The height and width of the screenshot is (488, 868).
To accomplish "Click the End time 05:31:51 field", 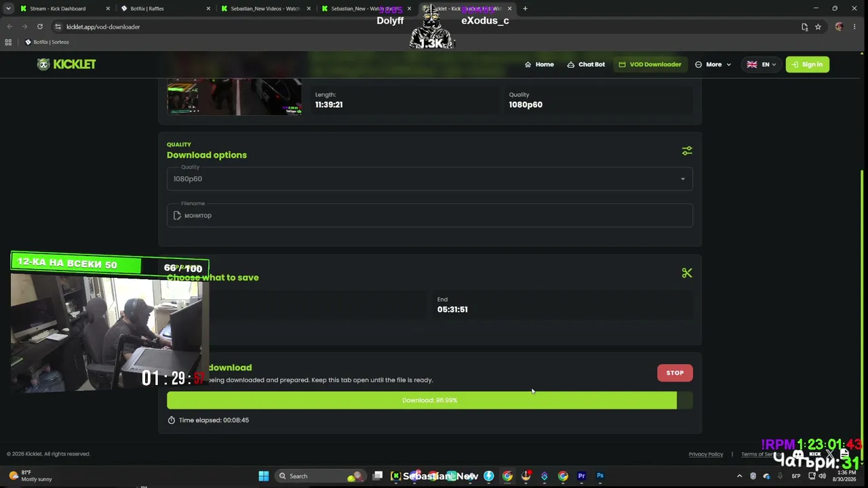I will point(562,304).
